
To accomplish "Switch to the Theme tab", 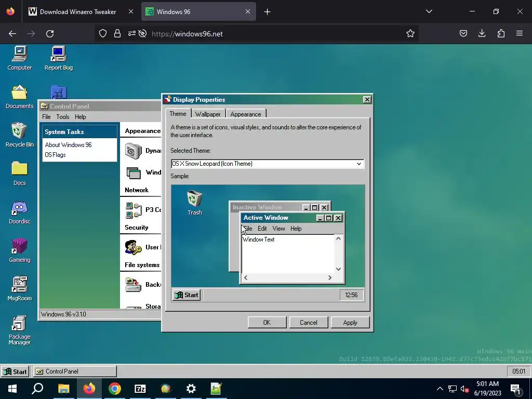I will [x=178, y=114].
